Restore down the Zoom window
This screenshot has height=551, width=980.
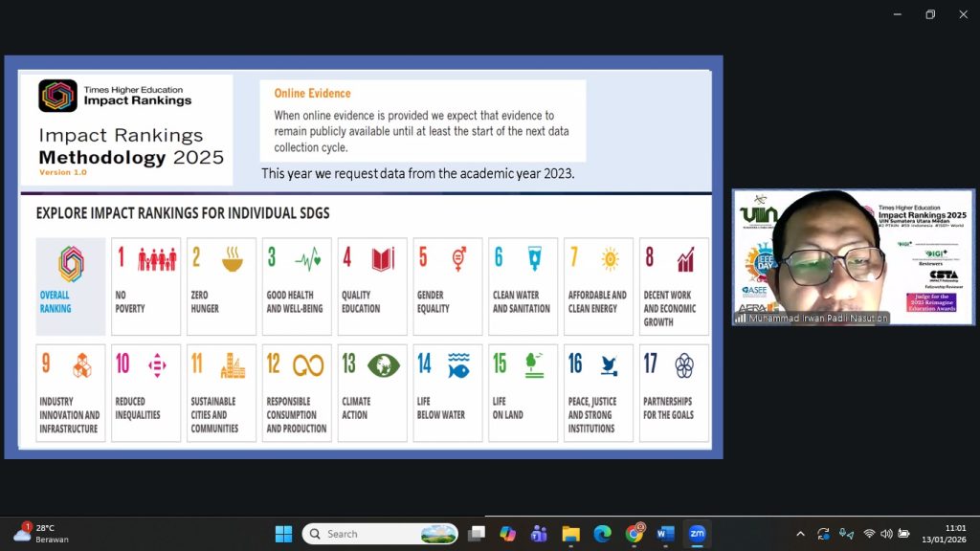point(930,14)
